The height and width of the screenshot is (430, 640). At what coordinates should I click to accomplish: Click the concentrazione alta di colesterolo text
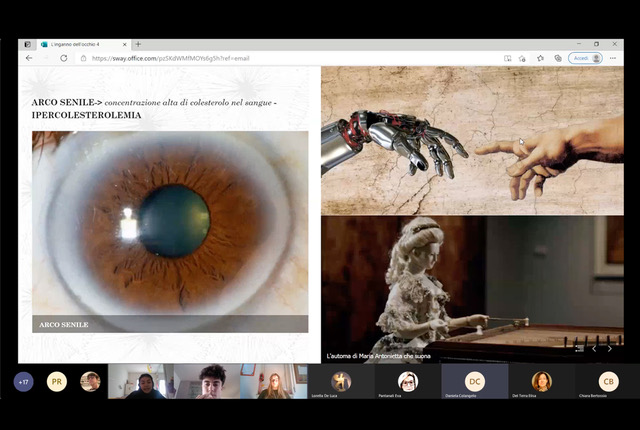click(188, 103)
